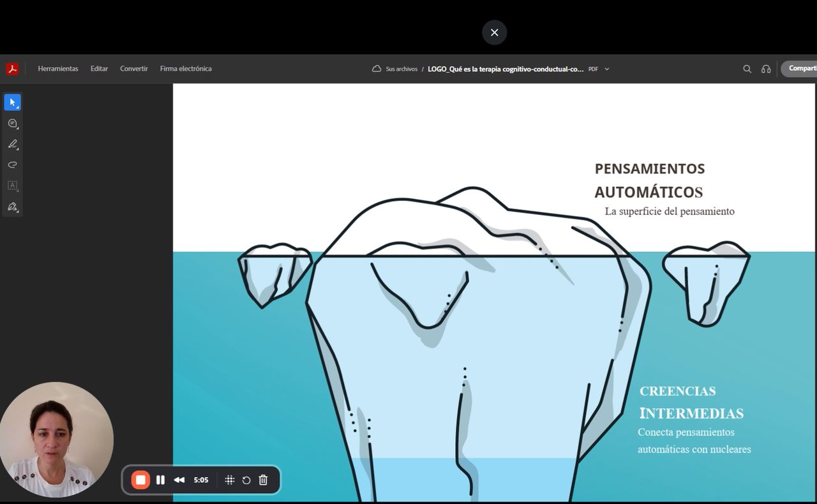Image resolution: width=817 pixels, height=504 pixels.
Task: Stop the screen recording
Action: click(x=140, y=480)
